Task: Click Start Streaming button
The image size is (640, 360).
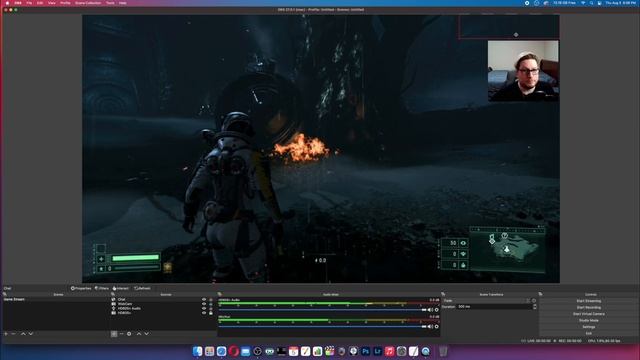Action: click(x=589, y=301)
